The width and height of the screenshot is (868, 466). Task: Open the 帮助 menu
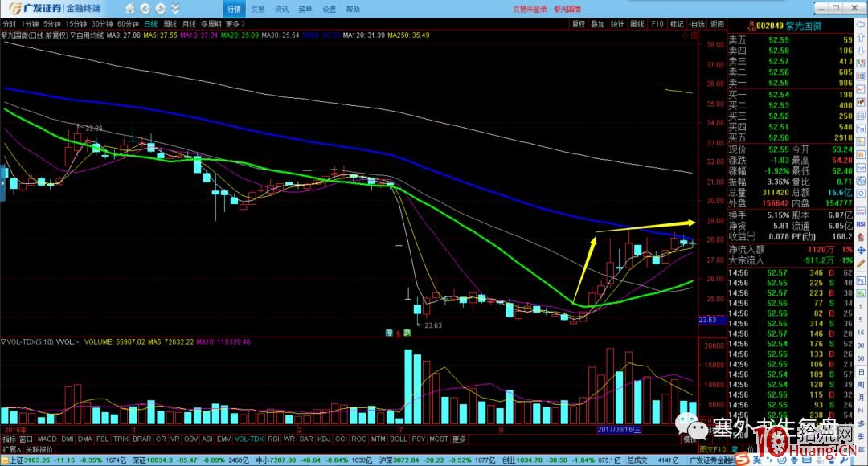[353, 10]
